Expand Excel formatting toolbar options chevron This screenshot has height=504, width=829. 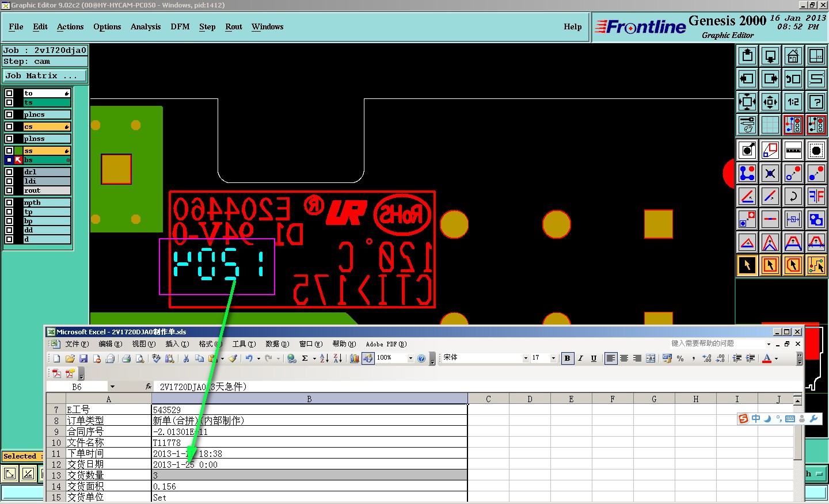[x=800, y=358]
